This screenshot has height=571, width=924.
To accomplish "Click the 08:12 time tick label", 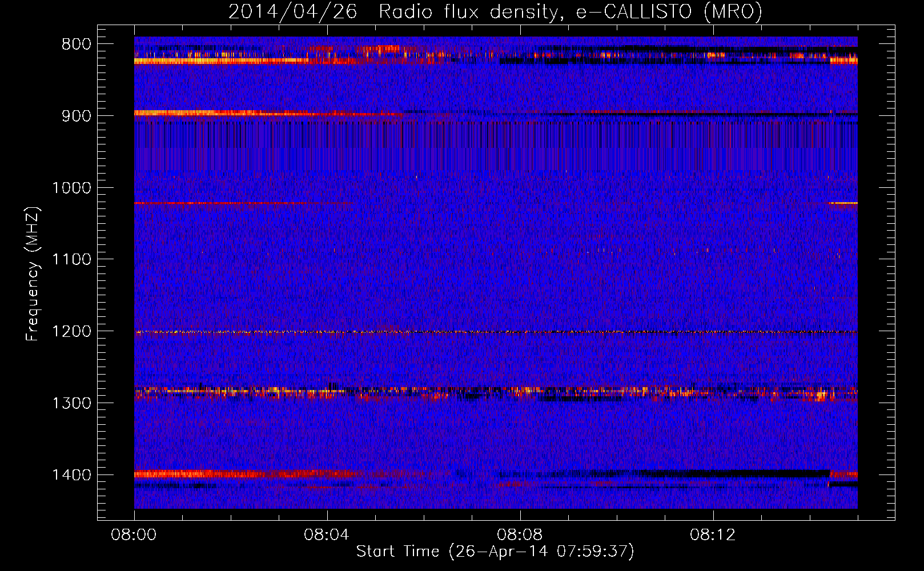I will pos(712,535).
